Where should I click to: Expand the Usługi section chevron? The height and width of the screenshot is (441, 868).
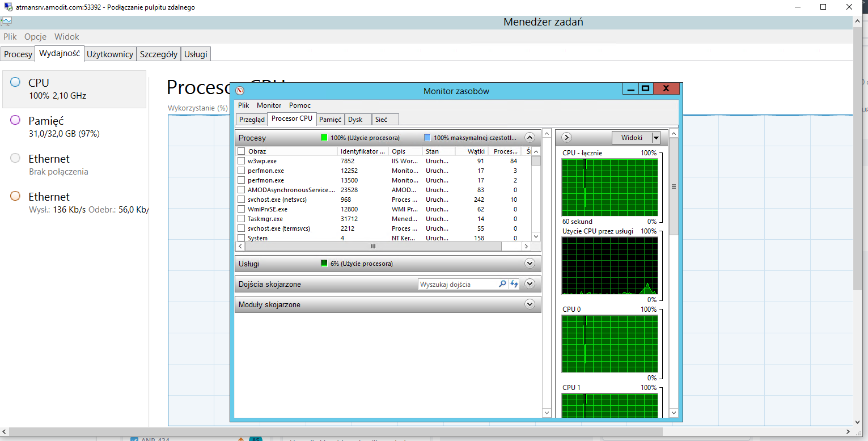[530, 263]
